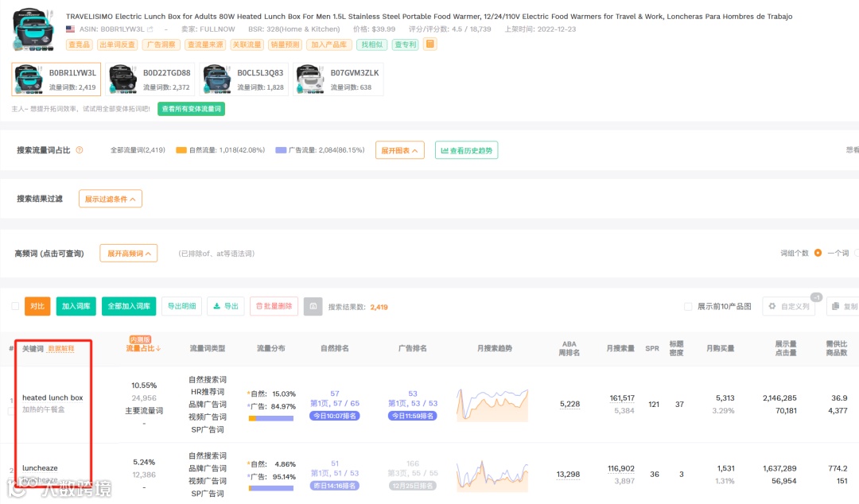859x504 pixels.
Task: Click the 全部加入词库 button
Action: coord(129,306)
